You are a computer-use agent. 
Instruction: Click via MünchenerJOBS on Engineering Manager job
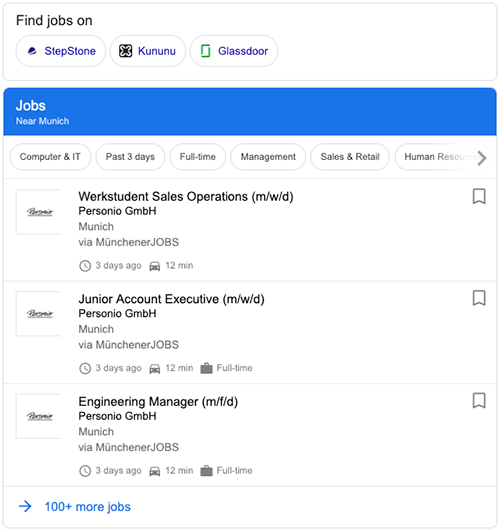click(x=128, y=448)
